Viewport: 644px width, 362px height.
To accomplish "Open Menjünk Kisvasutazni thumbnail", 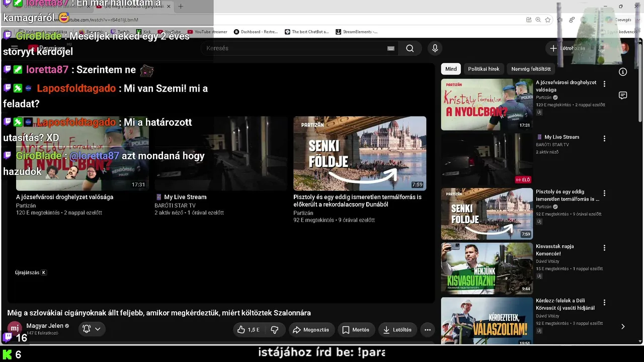I will click(487, 268).
